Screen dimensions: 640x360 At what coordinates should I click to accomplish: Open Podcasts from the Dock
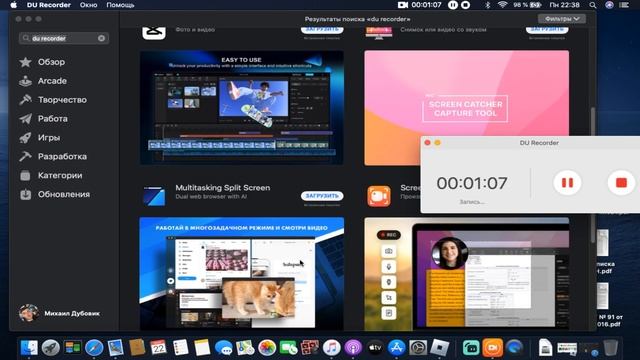tap(353, 348)
